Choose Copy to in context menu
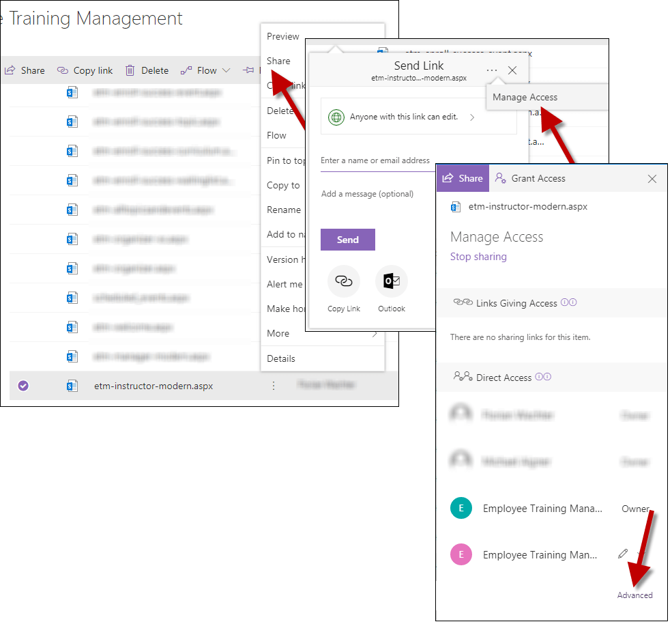This screenshot has width=672, height=624. (283, 185)
